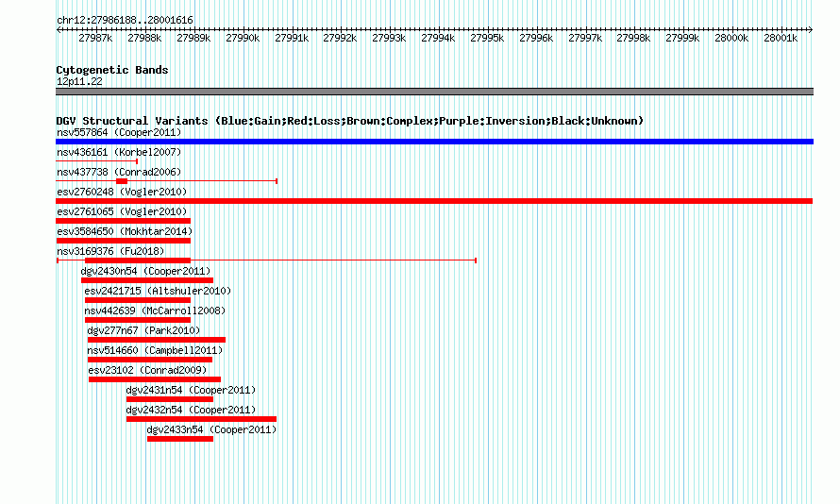Click the DGV Structural Variants track heading
The width and height of the screenshot is (840, 504).
tap(350, 121)
